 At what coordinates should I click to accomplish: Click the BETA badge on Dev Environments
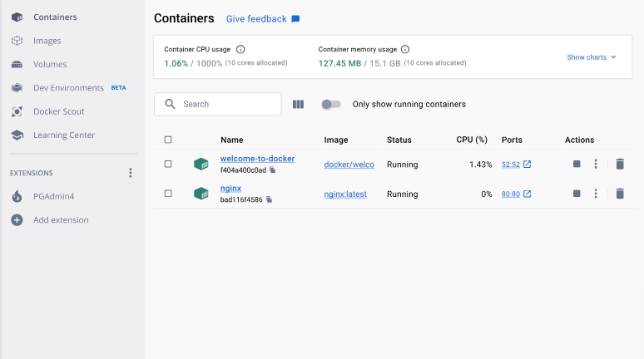(118, 88)
